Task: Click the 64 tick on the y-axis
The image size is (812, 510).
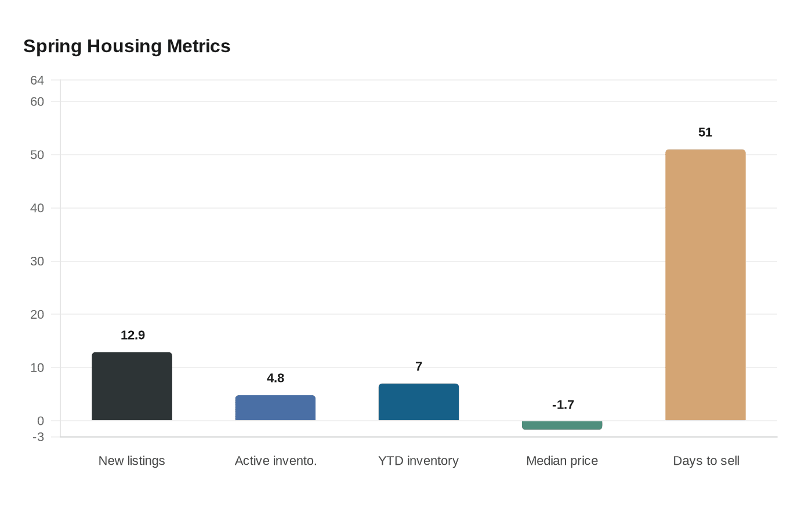Action: coord(37,81)
